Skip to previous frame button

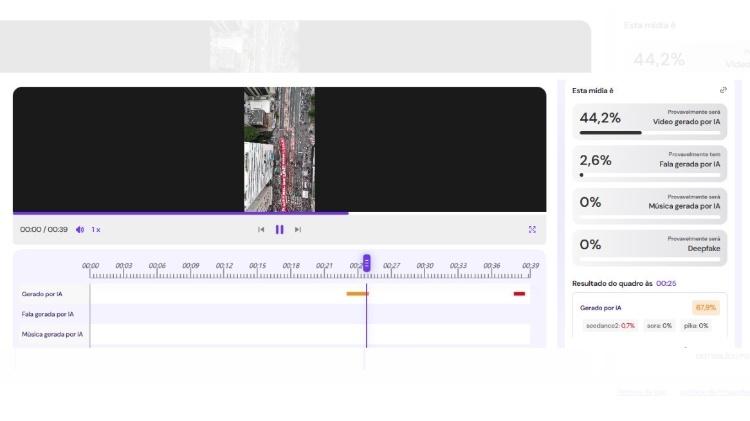pos(261,230)
